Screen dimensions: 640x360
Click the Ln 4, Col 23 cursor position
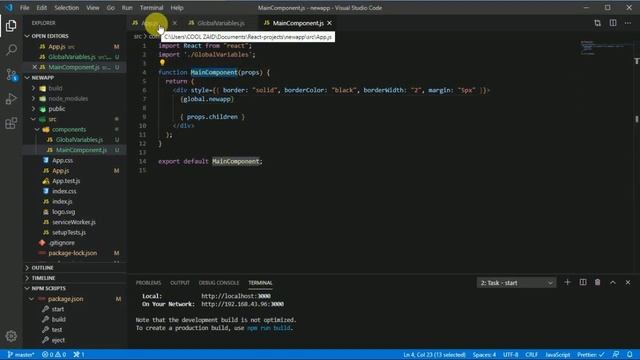pos(434,355)
